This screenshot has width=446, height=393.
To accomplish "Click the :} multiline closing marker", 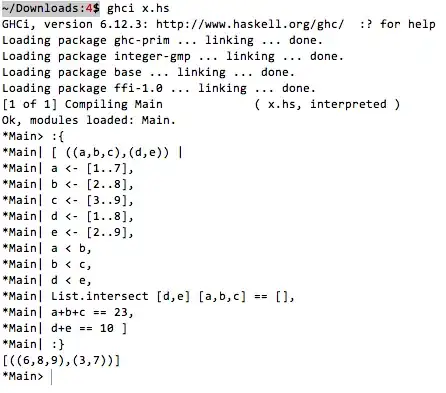I will (58, 344).
